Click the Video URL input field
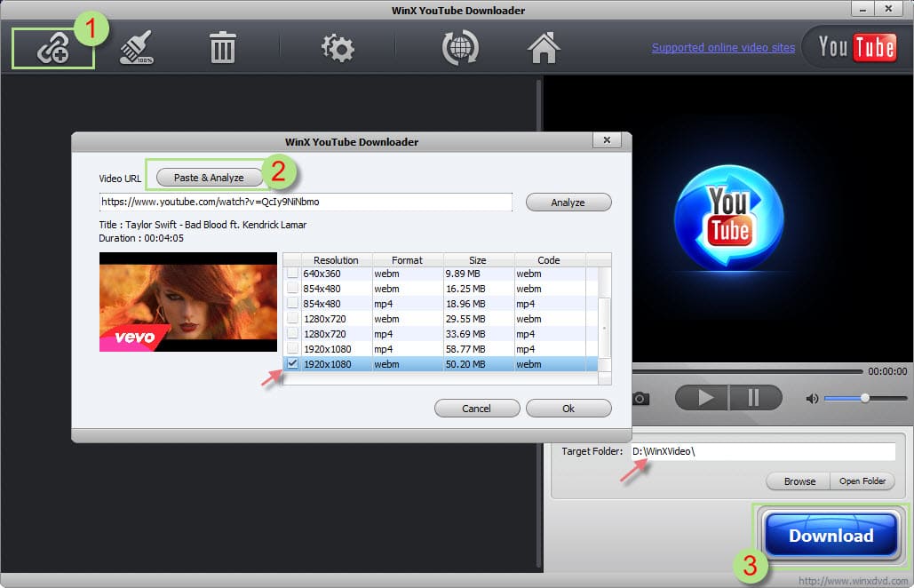Viewport: 914px width, 588px height. click(306, 202)
